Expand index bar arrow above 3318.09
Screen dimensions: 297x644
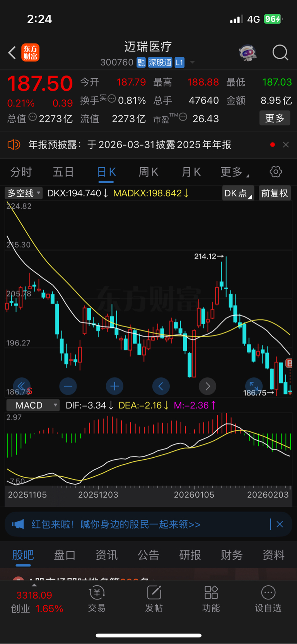tap(34, 585)
